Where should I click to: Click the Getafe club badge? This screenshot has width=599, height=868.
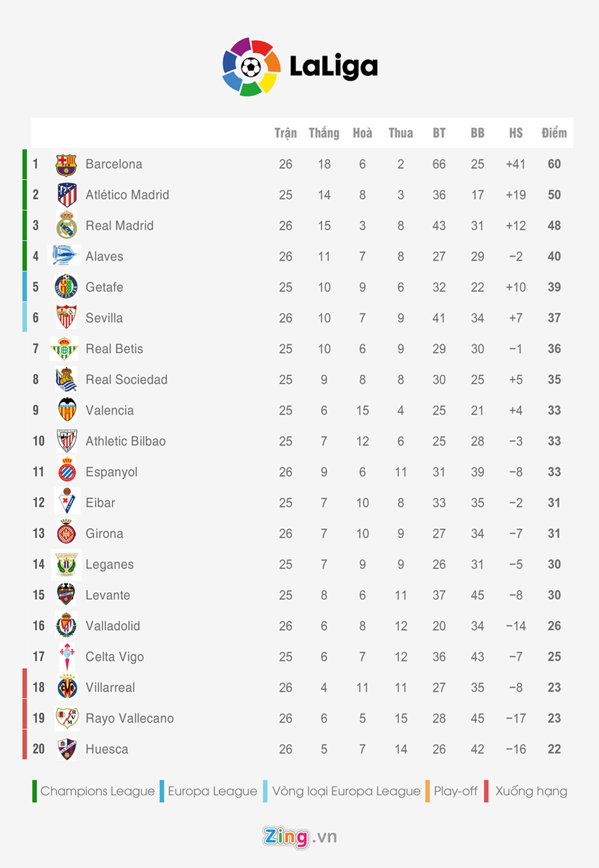click(66, 287)
